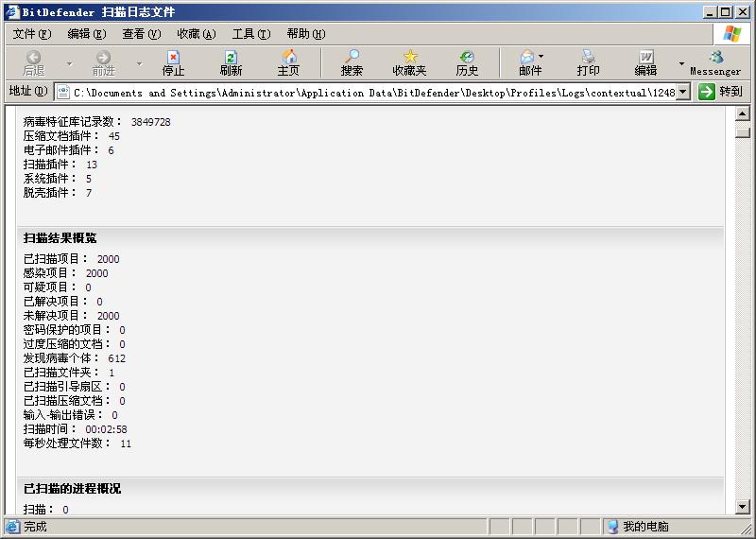Click the Windows flag logo icon
The height and width of the screenshot is (539, 756).
click(731, 34)
